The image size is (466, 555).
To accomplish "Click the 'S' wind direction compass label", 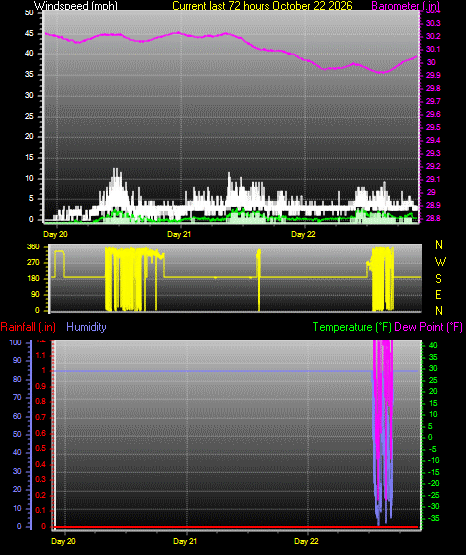I will [x=439, y=279].
